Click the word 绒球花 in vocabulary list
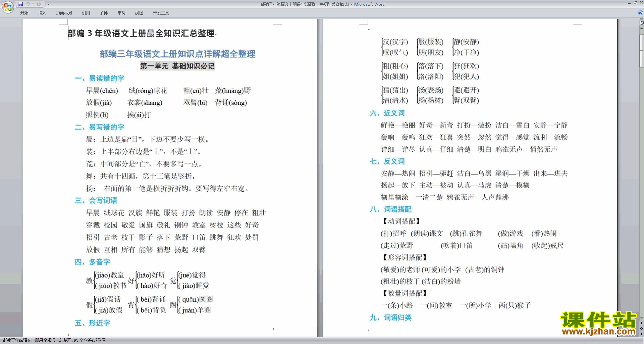The width and height of the screenshot is (644, 344). (114, 213)
